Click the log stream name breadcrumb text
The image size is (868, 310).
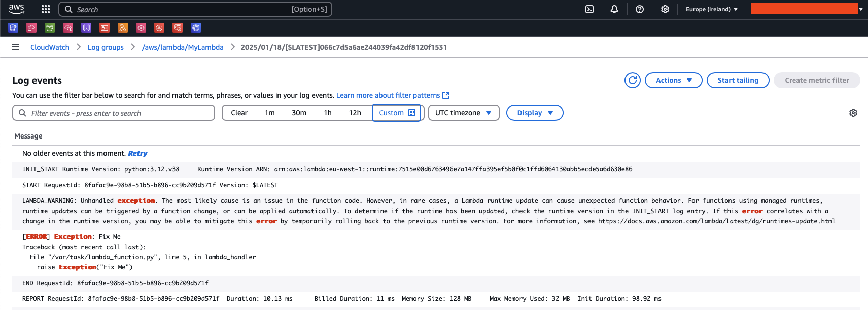344,47
